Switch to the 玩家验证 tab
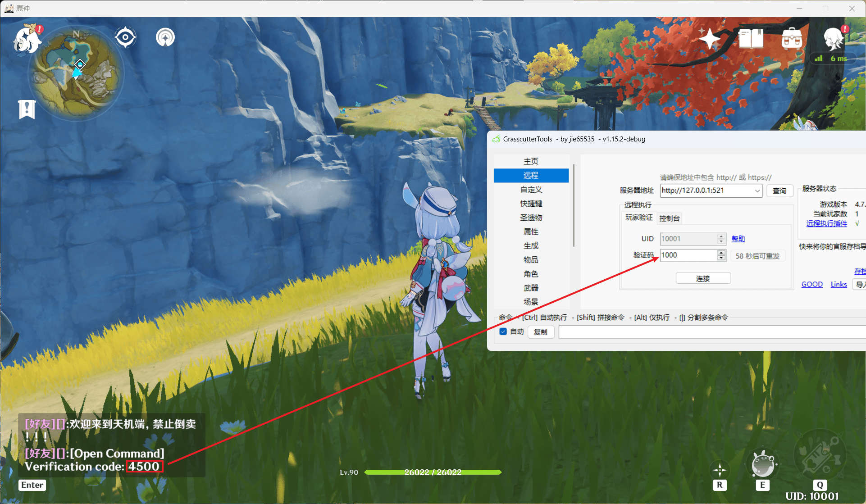Image resolution: width=866 pixels, height=504 pixels. pyautogui.click(x=638, y=218)
